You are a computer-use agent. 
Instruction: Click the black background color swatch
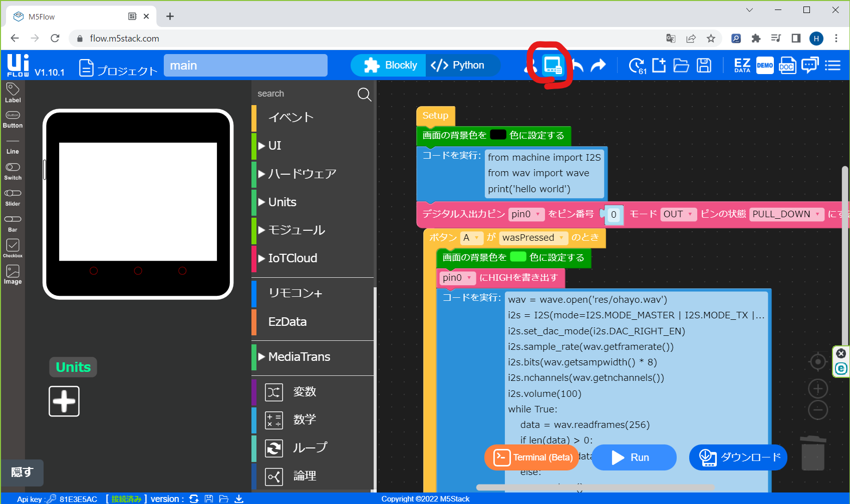click(x=498, y=135)
